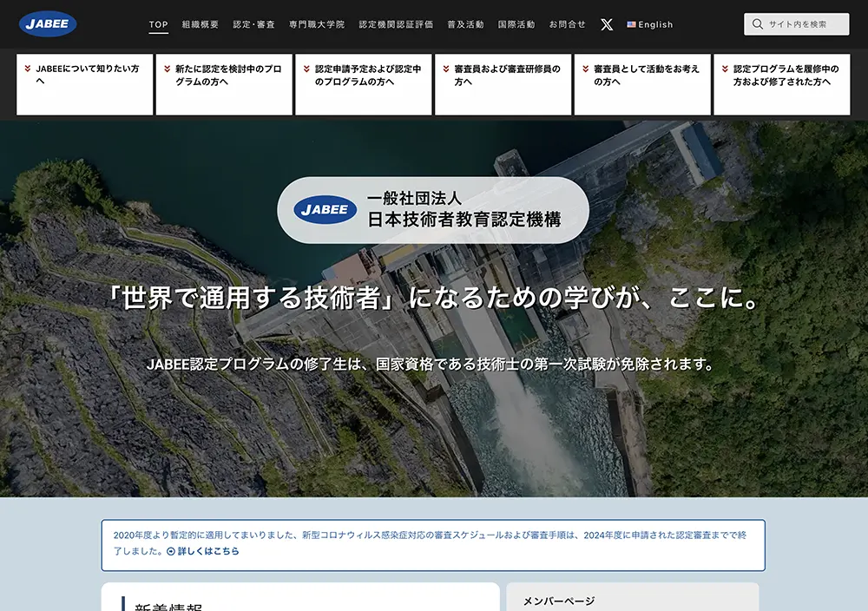This screenshot has width=868, height=611.
Task: Expand 認定申請予定および認定中のプログラムの方へ panel
Action: [x=363, y=84]
